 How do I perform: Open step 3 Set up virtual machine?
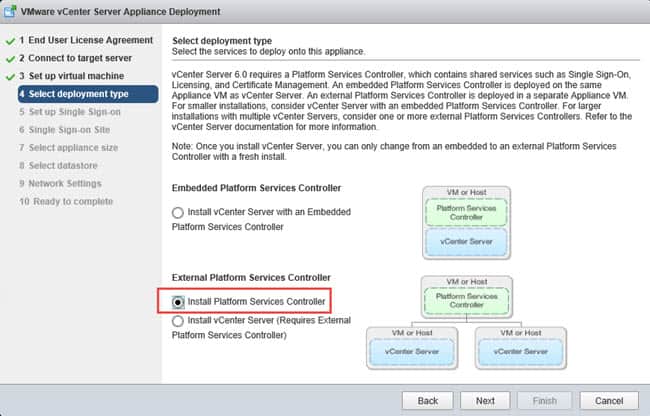[71, 76]
